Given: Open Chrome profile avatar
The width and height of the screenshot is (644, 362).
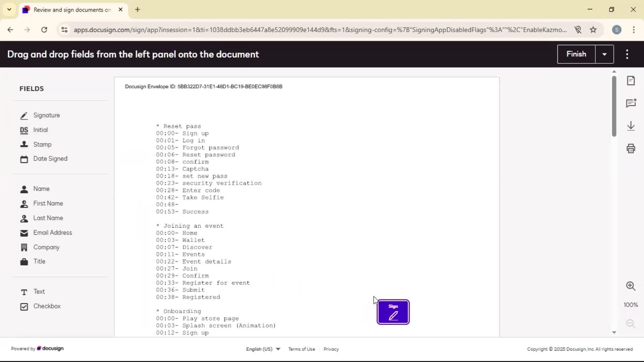Looking at the screenshot, I should [x=616, y=30].
